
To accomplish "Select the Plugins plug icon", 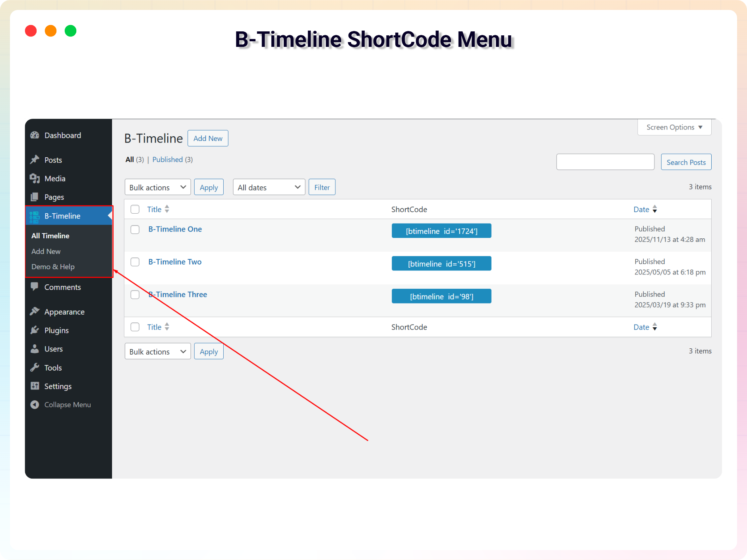I will (x=35, y=330).
